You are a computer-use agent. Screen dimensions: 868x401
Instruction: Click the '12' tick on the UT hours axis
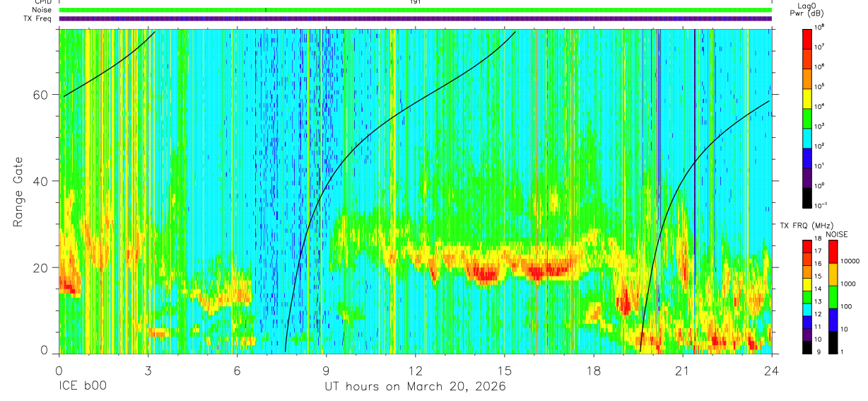pos(415,370)
